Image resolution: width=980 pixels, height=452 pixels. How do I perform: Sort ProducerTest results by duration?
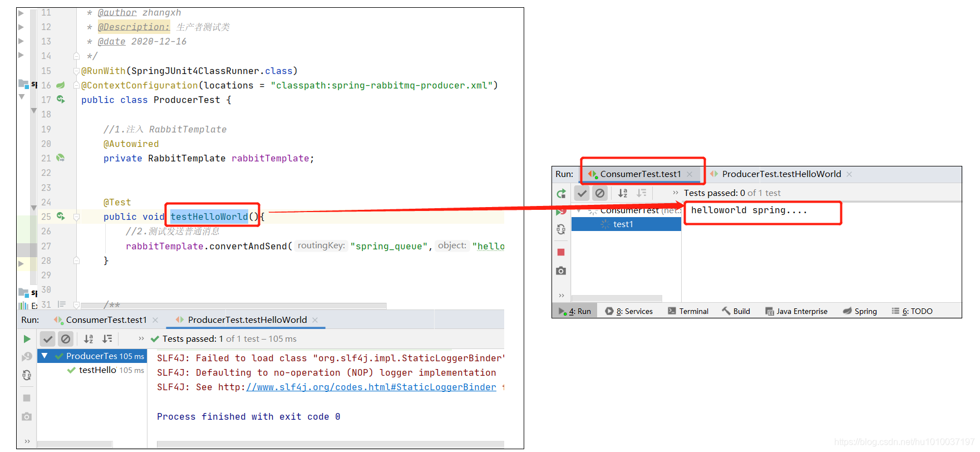pyautogui.click(x=107, y=338)
